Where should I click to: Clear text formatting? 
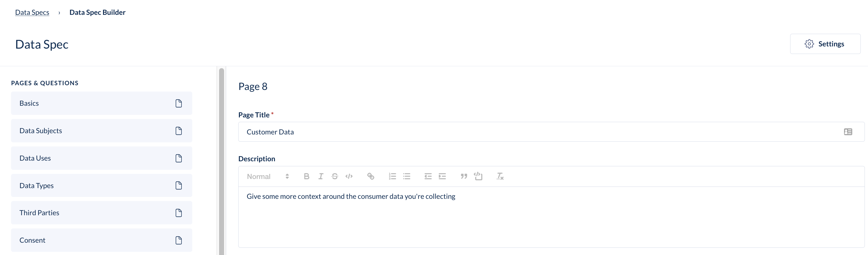coord(500,176)
